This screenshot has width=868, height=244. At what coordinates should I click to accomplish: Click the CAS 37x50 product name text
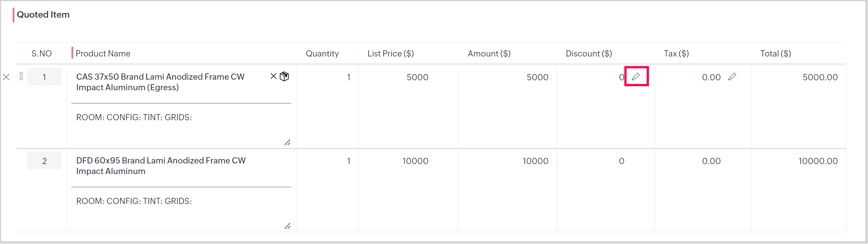tap(160, 82)
